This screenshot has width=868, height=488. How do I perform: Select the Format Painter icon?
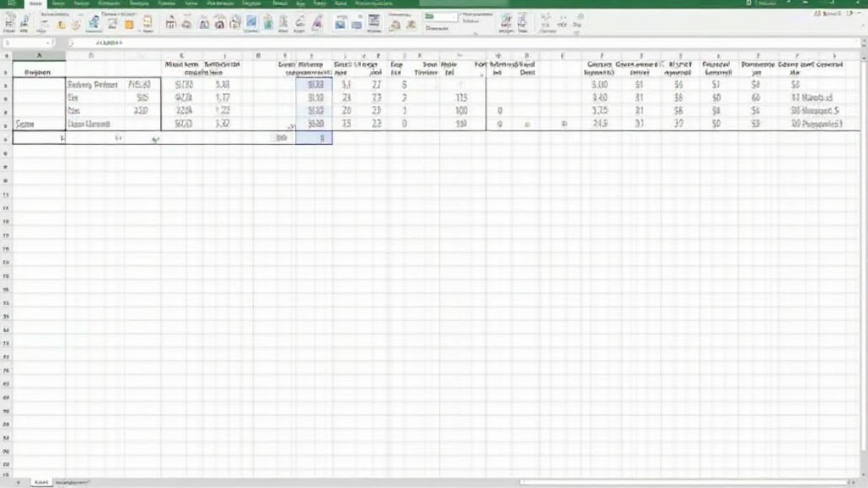tap(25, 25)
